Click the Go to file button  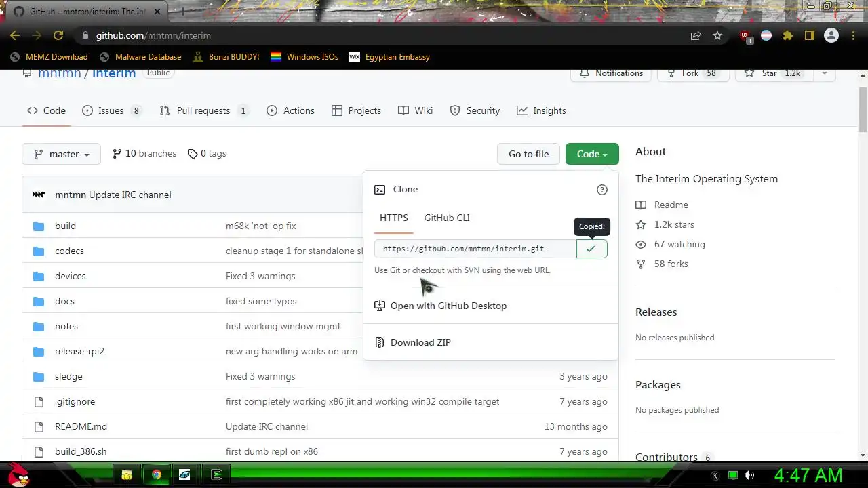pos(528,154)
